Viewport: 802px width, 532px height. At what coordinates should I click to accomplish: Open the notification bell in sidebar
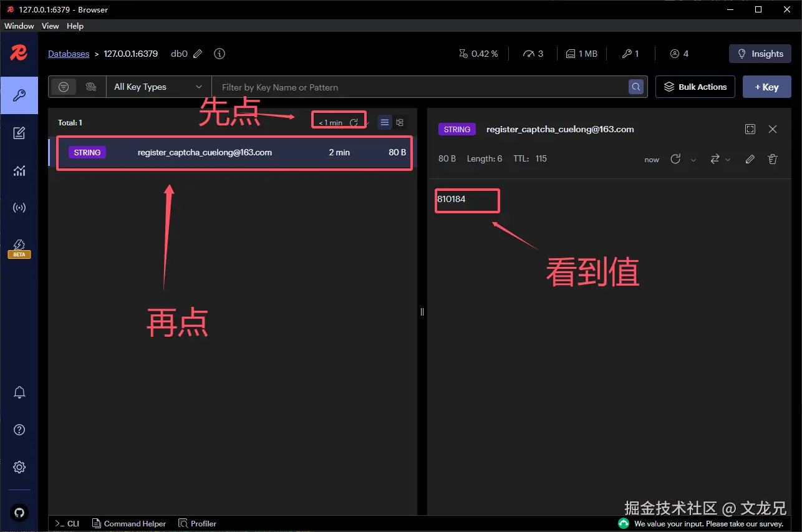click(x=19, y=392)
